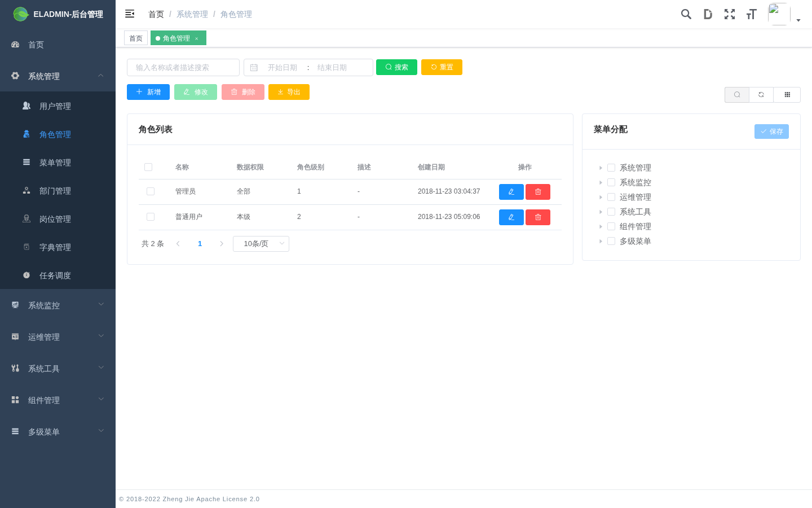The image size is (812, 508).
Task: Delete the 管理员 role row
Action: [538, 192]
